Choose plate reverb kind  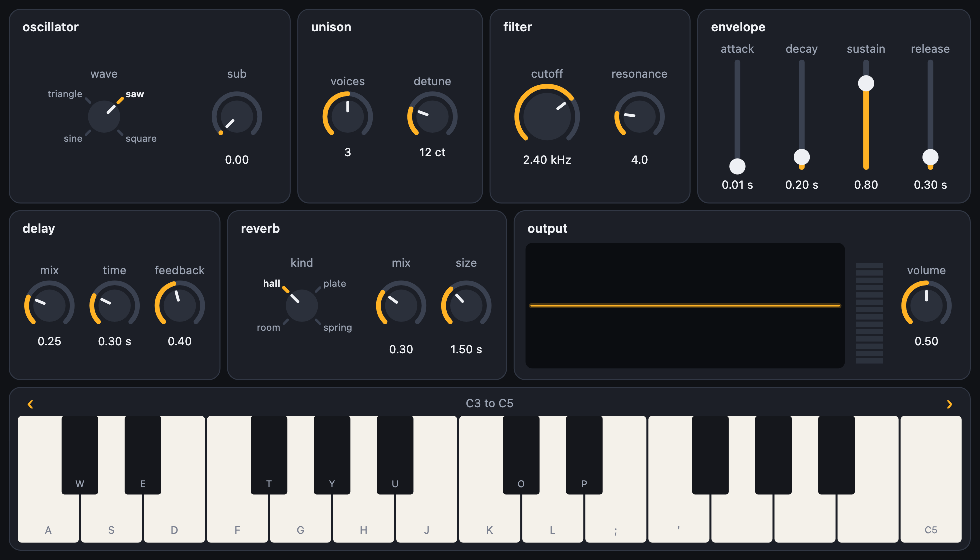click(335, 283)
